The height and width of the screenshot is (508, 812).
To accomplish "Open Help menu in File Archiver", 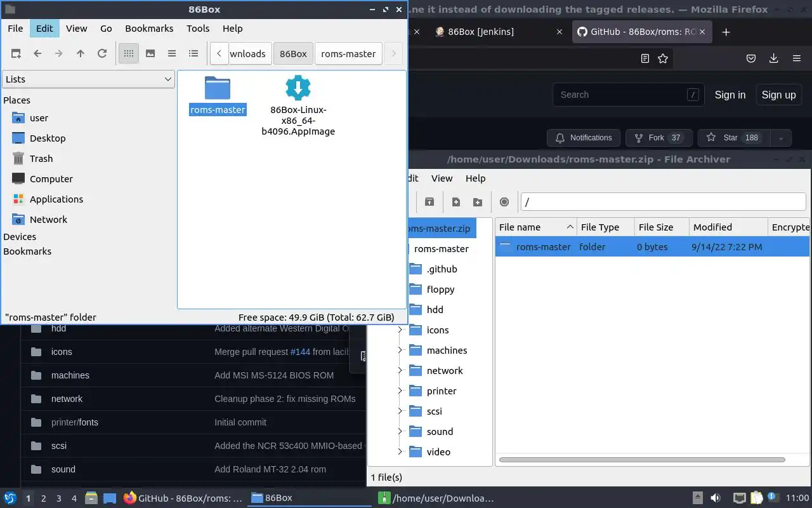I will coord(475,178).
